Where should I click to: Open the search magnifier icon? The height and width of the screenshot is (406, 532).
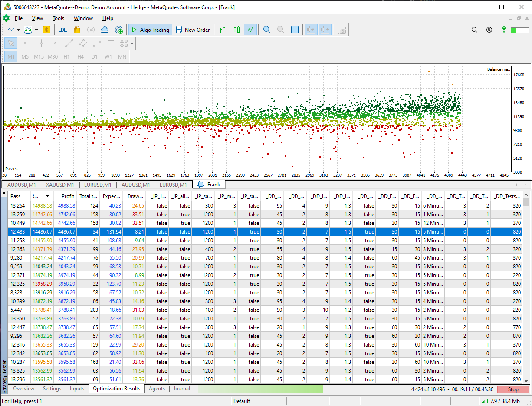474,30
